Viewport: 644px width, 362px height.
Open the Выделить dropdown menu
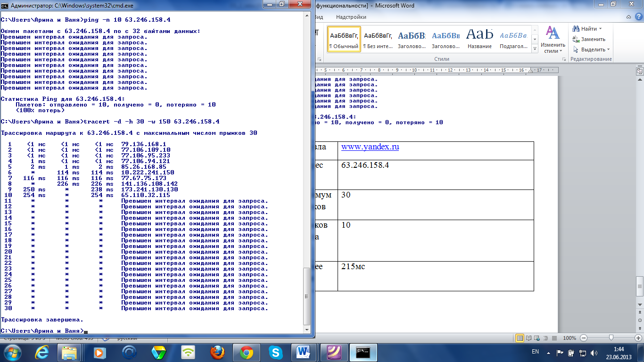click(x=592, y=49)
